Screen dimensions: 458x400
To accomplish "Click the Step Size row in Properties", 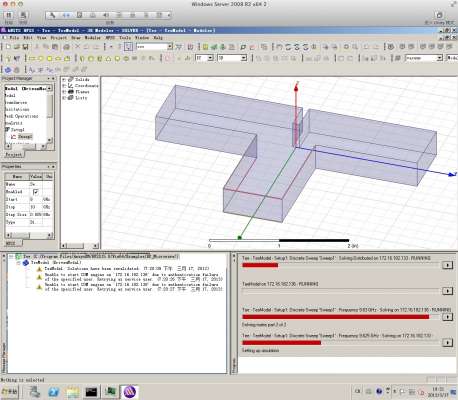I will click(x=28, y=215).
